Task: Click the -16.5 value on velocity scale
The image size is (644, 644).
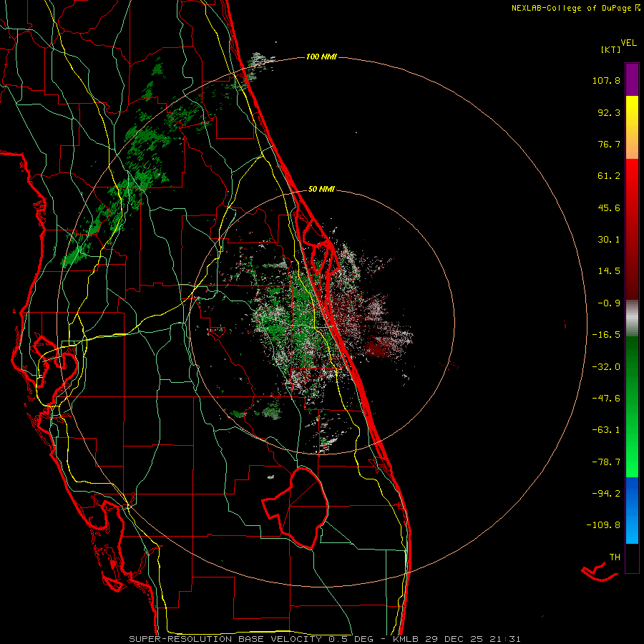Action: pyautogui.click(x=606, y=335)
